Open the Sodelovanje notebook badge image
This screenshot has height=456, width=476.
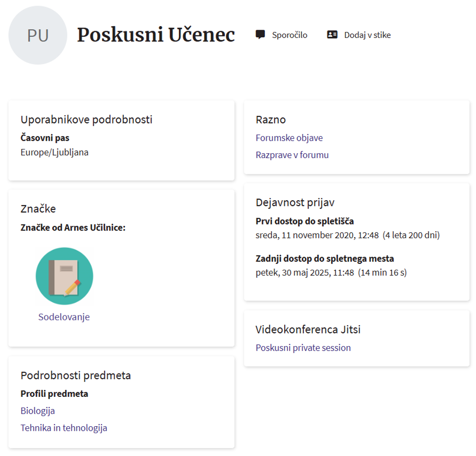[x=64, y=276]
